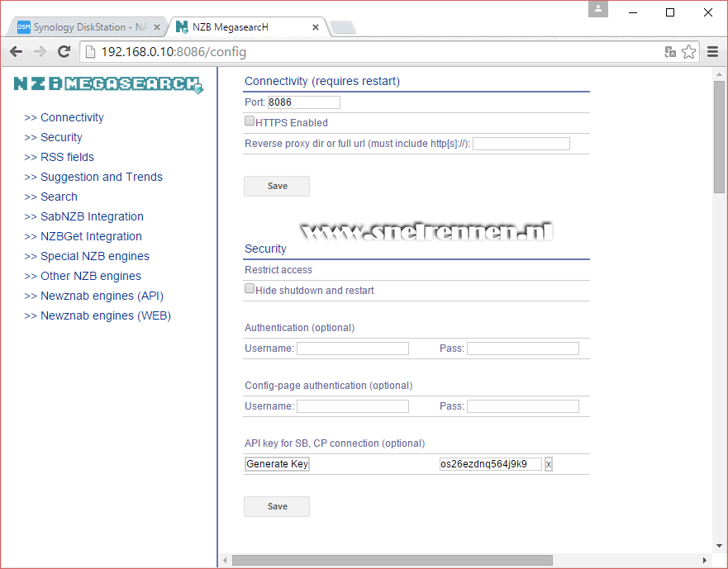Click the Chrome user profile icon
The image size is (728, 569).
598,8
